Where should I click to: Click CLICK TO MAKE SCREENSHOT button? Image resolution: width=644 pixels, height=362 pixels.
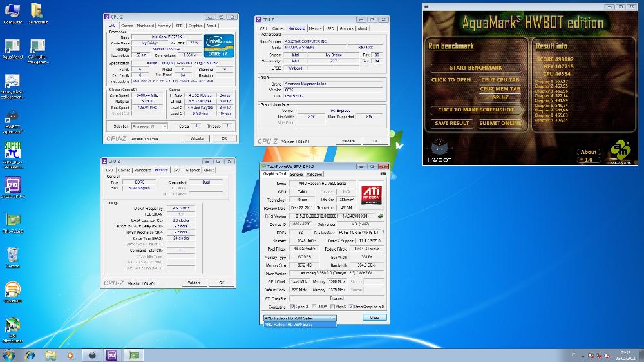pyautogui.click(x=476, y=110)
